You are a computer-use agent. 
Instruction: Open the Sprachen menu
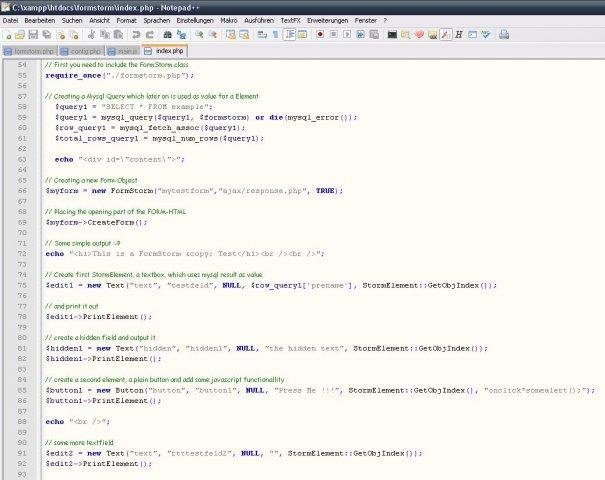coord(156,20)
